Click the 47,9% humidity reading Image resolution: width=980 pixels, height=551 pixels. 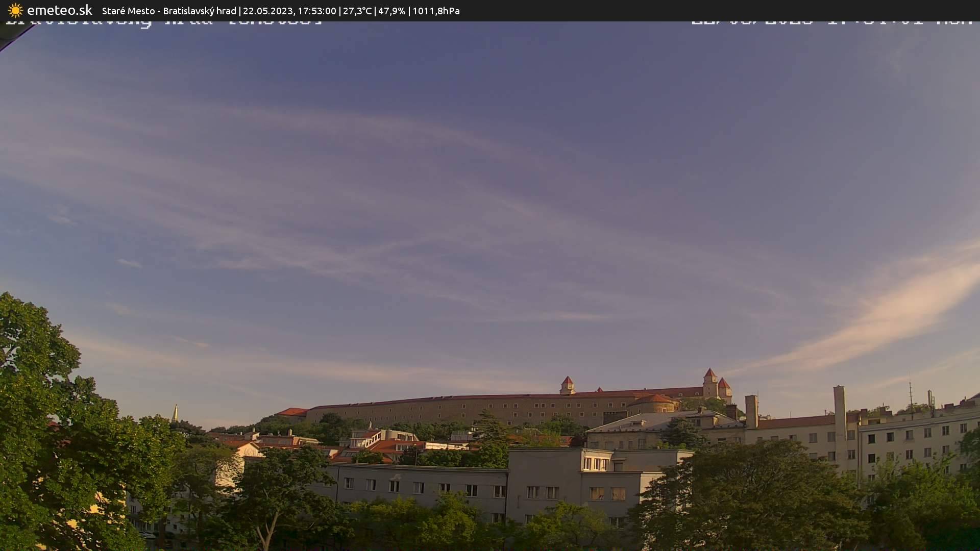(391, 11)
